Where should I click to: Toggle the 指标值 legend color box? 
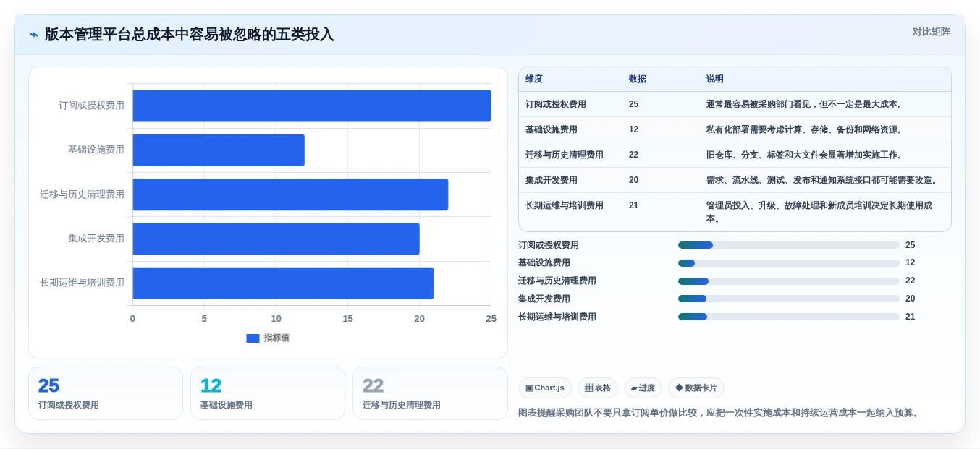253,338
